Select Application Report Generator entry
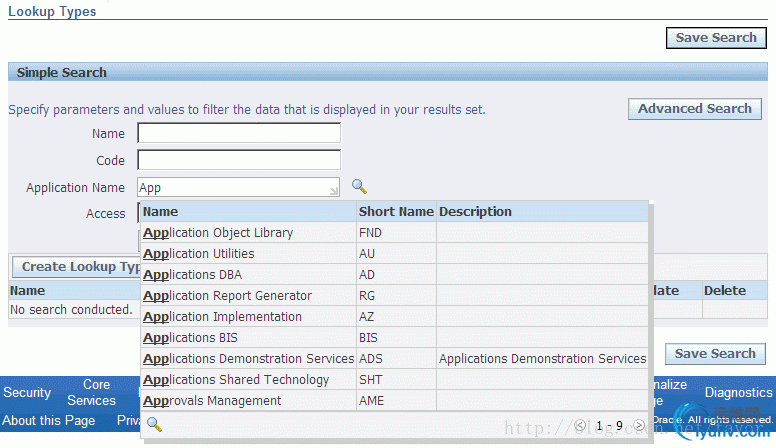The image size is (776, 448). click(227, 296)
